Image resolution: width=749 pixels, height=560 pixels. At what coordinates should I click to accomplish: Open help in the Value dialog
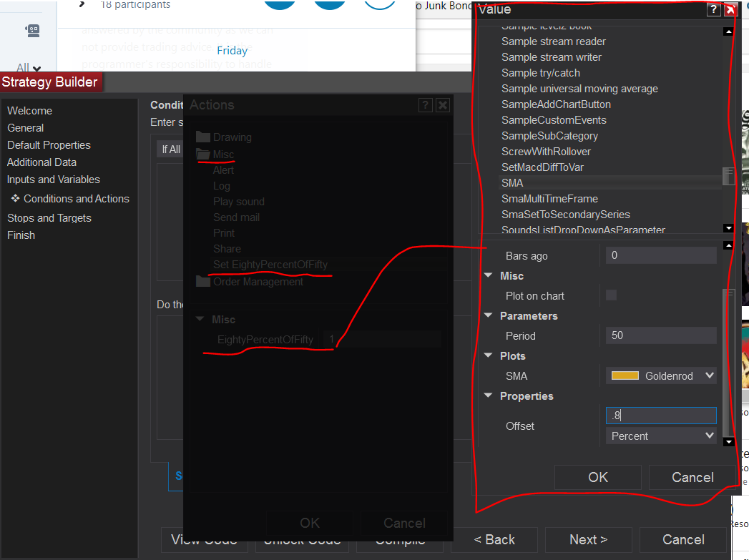[x=713, y=9]
